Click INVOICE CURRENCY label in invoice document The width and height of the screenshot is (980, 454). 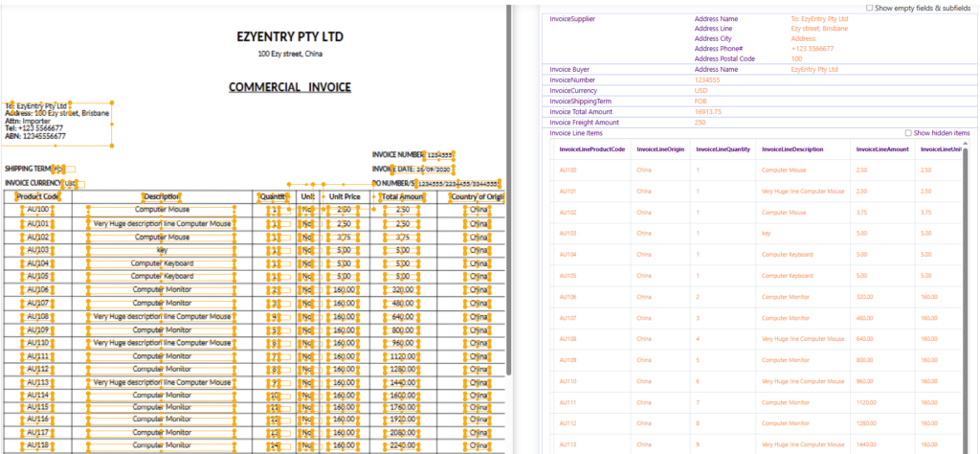pyautogui.click(x=33, y=183)
